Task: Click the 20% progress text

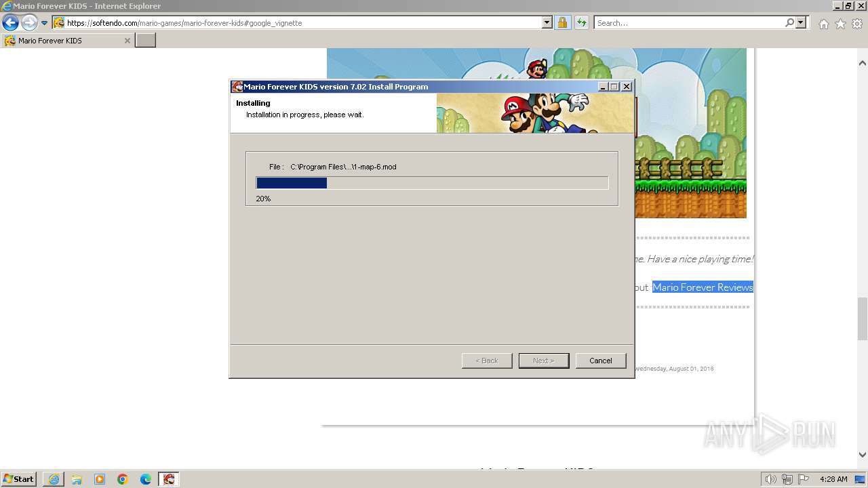Action: click(263, 199)
